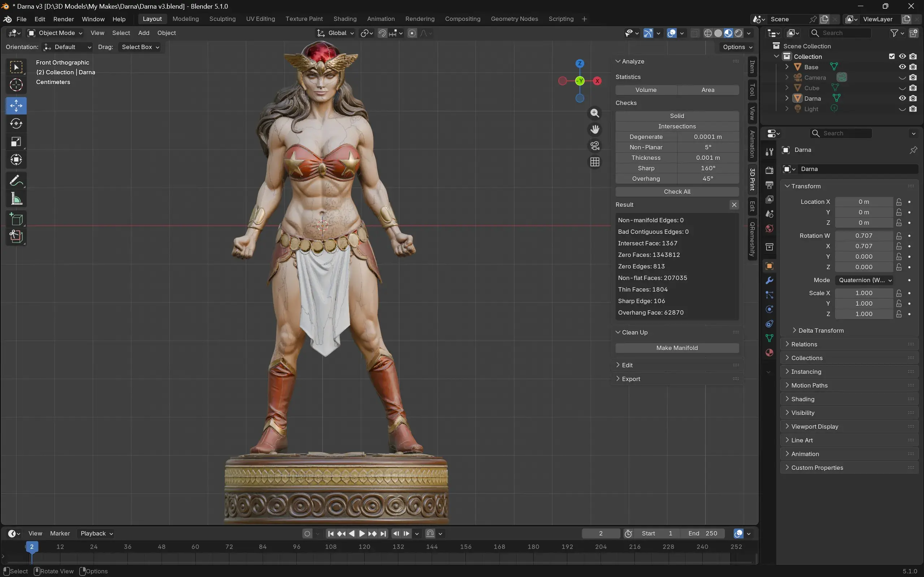This screenshot has height=577, width=924.
Task: Show the Cube object in the outliner
Action: pos(902,88)
